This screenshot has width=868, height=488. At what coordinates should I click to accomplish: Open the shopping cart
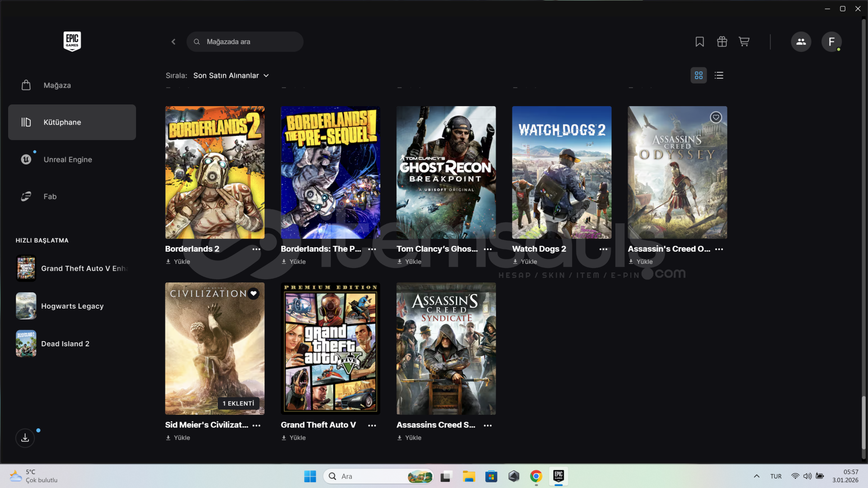[x=744, y=42]
